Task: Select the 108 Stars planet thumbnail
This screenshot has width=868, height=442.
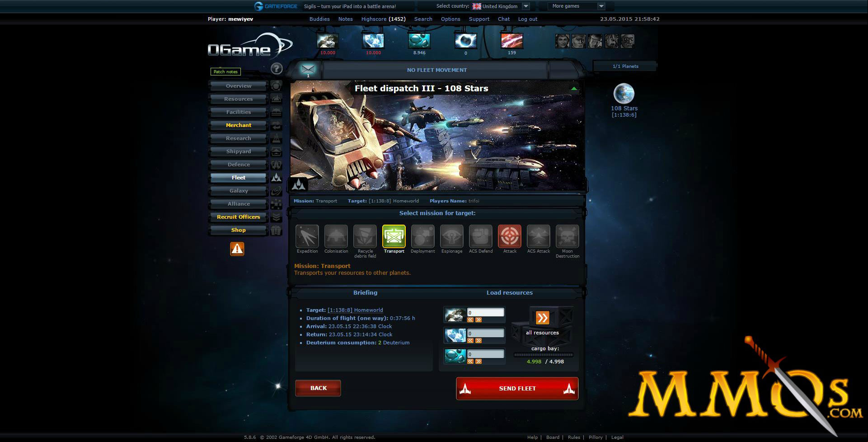Action: click(624, 94)
